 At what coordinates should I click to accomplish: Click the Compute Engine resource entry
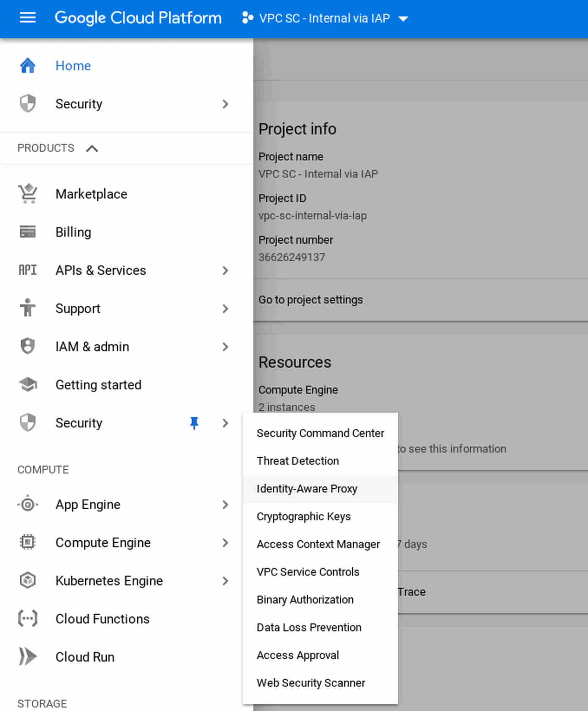coord(298,390)
